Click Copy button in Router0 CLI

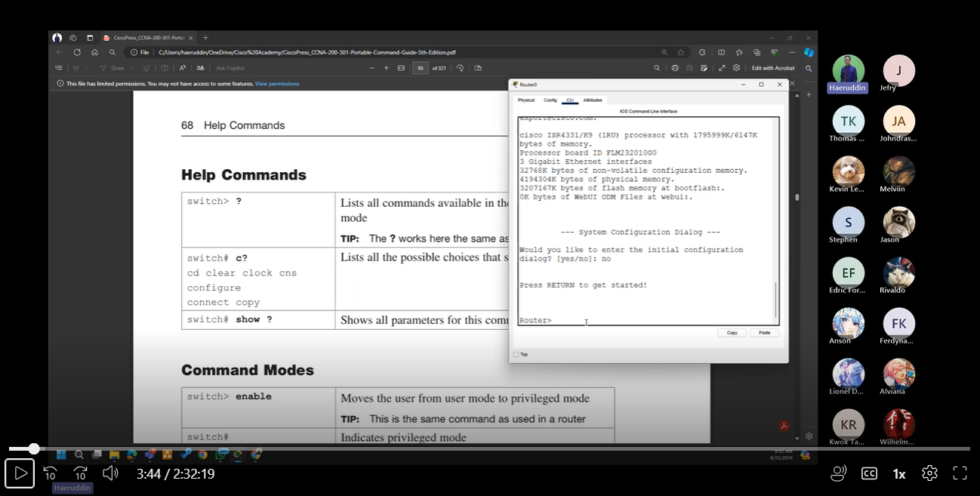(732, 332)
